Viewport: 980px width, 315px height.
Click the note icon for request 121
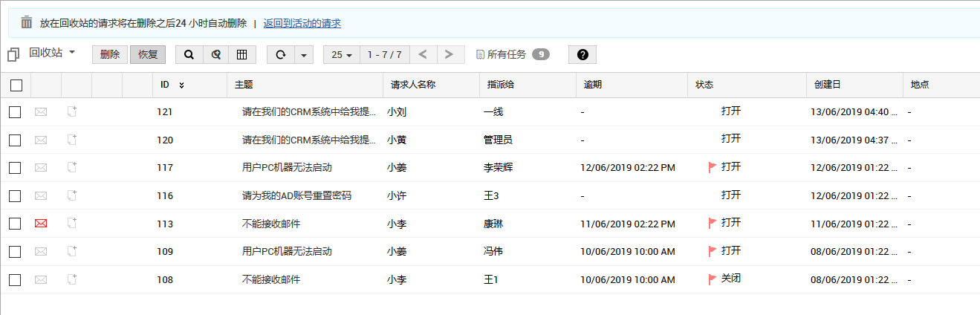point(72,111)
